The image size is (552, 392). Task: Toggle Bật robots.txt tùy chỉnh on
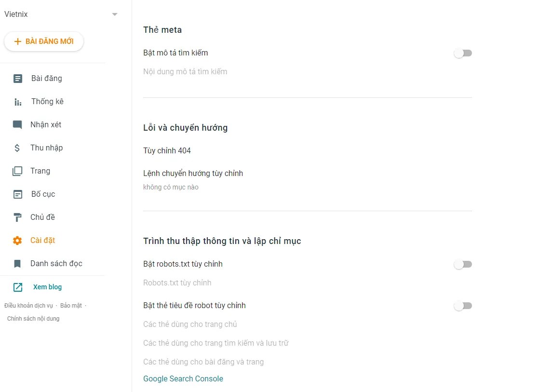tap(463, 264)
